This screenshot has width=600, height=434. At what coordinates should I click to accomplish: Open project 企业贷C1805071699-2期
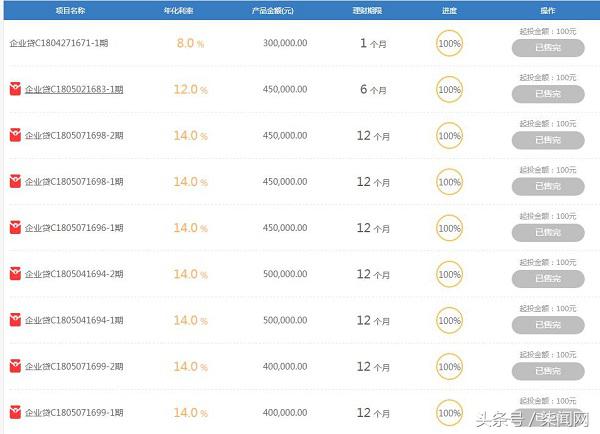tap(74, 367)
